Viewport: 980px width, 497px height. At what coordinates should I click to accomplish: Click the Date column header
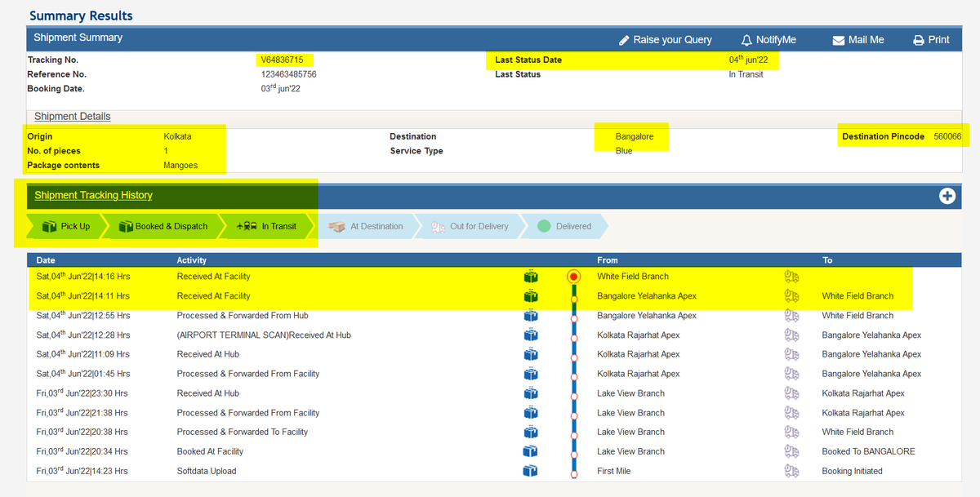click(46, 260)
